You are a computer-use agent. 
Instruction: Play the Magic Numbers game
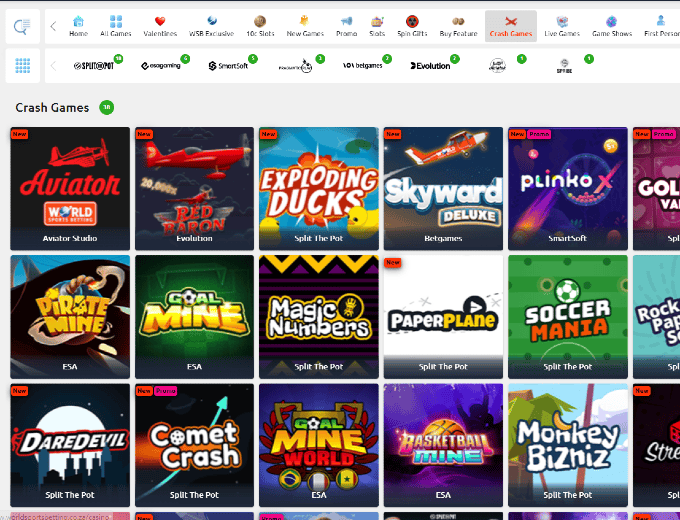pos(319,317)
